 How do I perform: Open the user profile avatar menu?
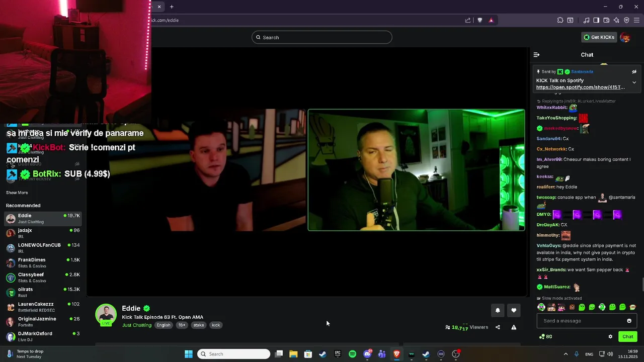click(x=625, y=37)
